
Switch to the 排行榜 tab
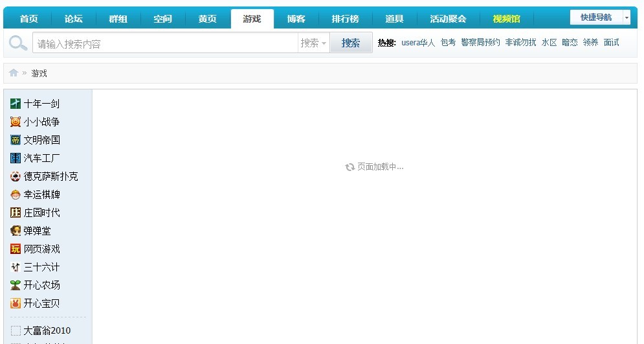click(x=344, y=19)
